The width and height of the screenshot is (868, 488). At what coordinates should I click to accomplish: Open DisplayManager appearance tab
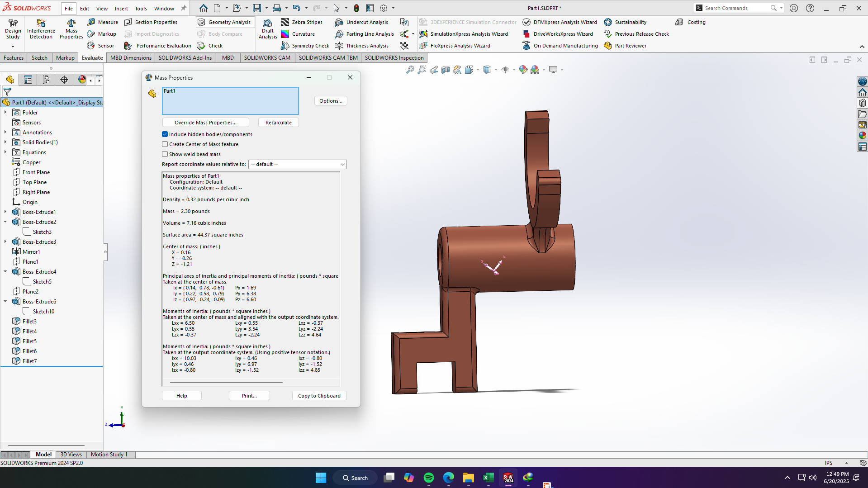[x=82, y=80]
